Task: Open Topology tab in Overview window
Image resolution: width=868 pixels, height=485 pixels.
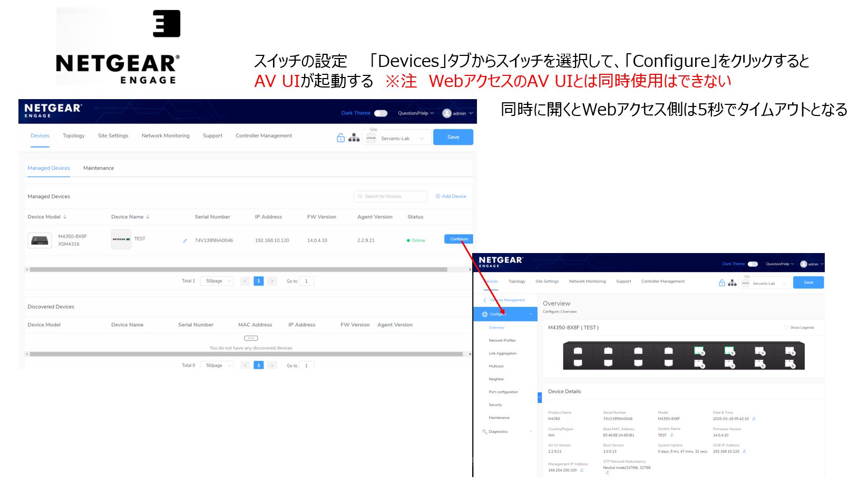Action: pos(517,282)
